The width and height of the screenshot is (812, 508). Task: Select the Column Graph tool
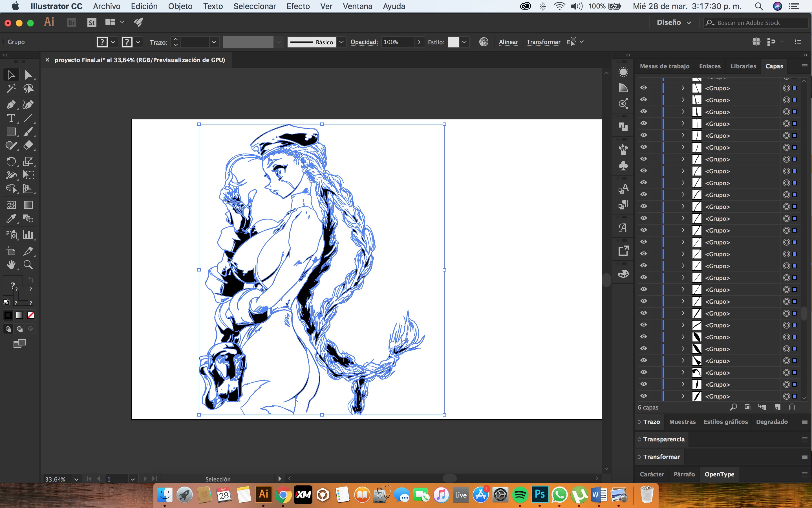click(28, 235)
